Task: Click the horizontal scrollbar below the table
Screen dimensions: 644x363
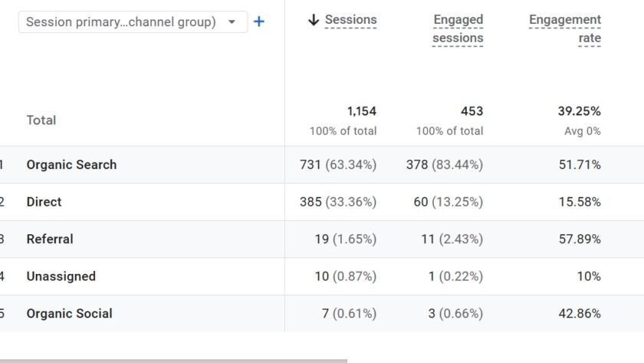Action: coord(173,360)
